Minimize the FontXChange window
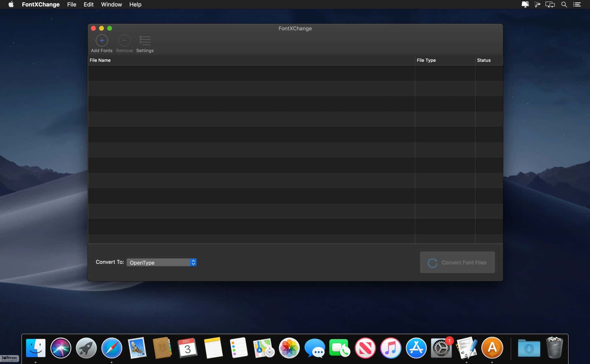This screenshot has height=364, width=590. 101,28
